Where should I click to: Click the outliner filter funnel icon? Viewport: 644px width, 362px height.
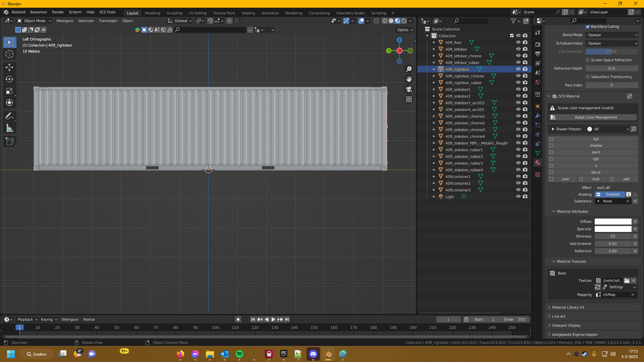click(513, 21)
